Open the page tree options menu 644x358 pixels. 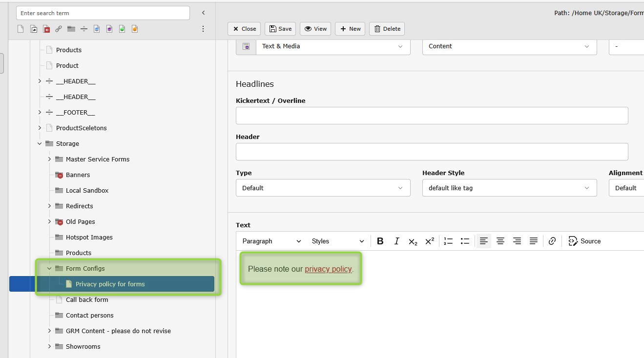203,29
